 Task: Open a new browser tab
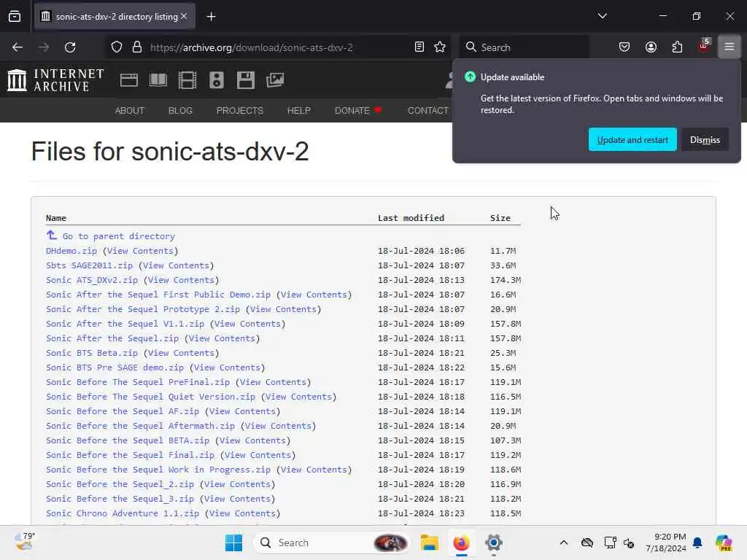[211, 17]
